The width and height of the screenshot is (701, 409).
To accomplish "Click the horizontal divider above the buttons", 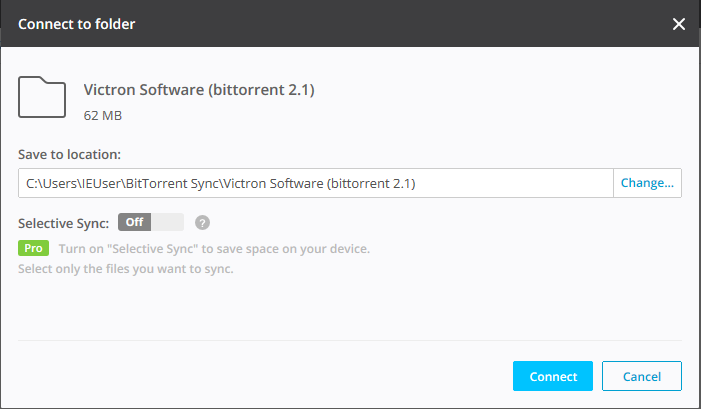I will click(x=350, y=340).
